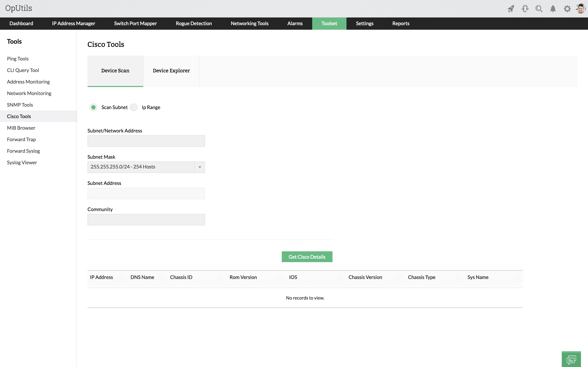Go to the Switch Port Mapper menu

(135, 24)
